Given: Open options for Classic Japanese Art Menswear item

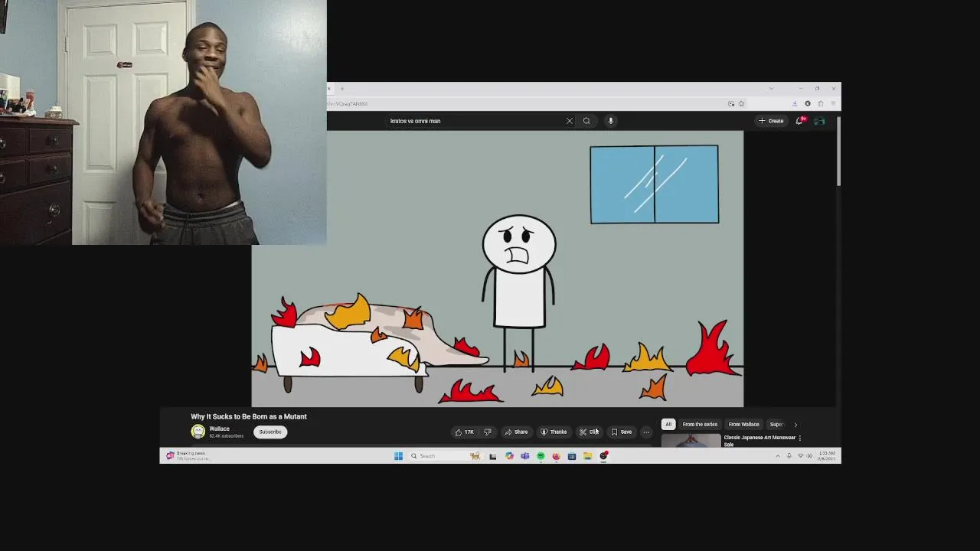Looking at the screenshot, I should (800, 439).
